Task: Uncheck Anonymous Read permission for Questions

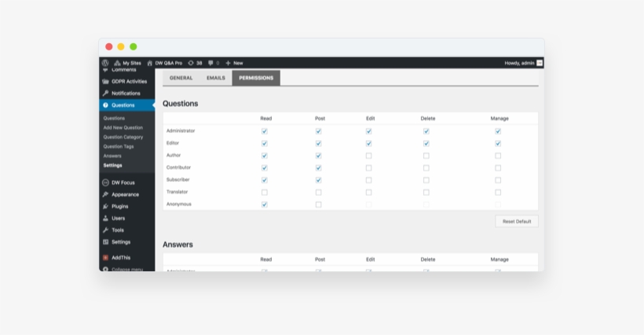Action: (265, 204)
